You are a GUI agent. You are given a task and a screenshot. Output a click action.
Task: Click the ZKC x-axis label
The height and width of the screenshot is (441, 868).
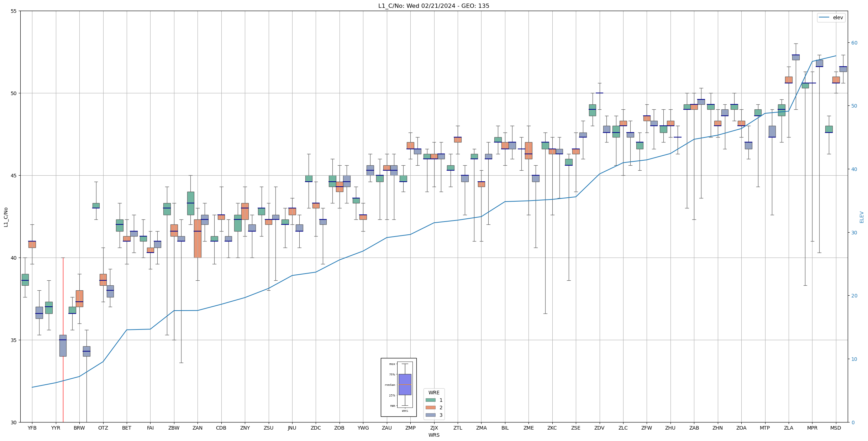(x=552, y=428)
